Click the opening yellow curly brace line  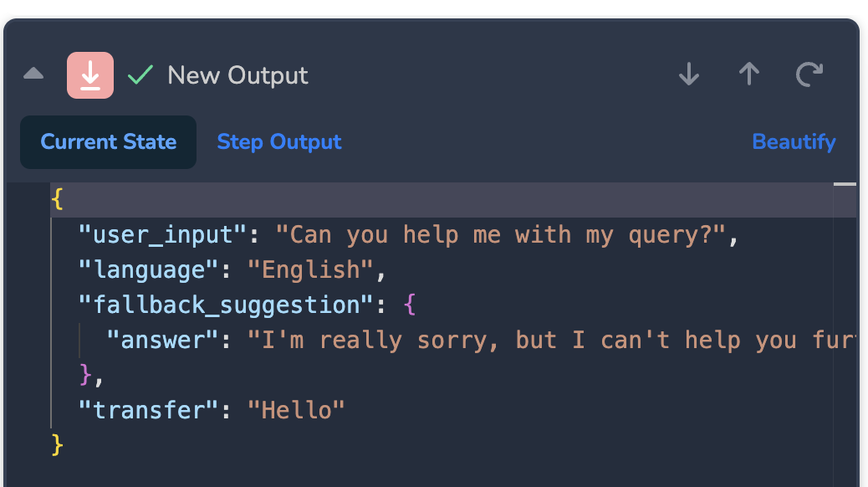[57, 200]
